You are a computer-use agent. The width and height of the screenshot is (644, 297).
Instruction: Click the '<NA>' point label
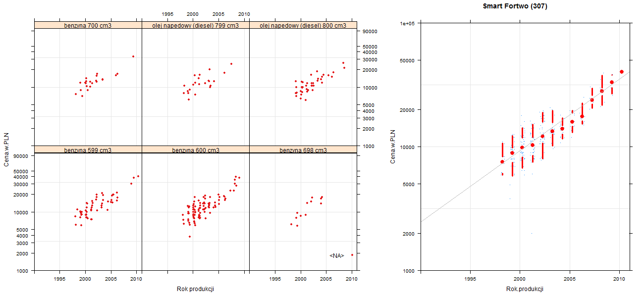point(337,256)
